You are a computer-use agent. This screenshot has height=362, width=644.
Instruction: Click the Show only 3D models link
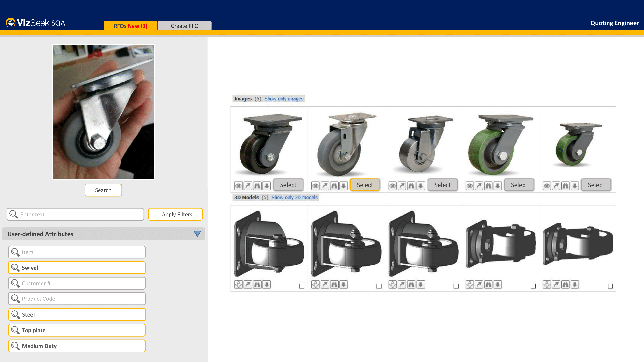coord(295,197)
